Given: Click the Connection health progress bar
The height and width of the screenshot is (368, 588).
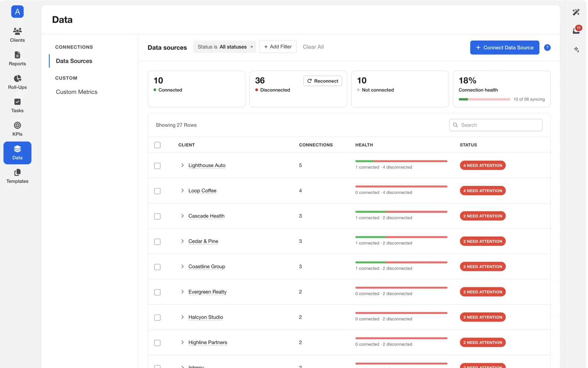Looking at the screenshot, I should (x=484, y=99).
